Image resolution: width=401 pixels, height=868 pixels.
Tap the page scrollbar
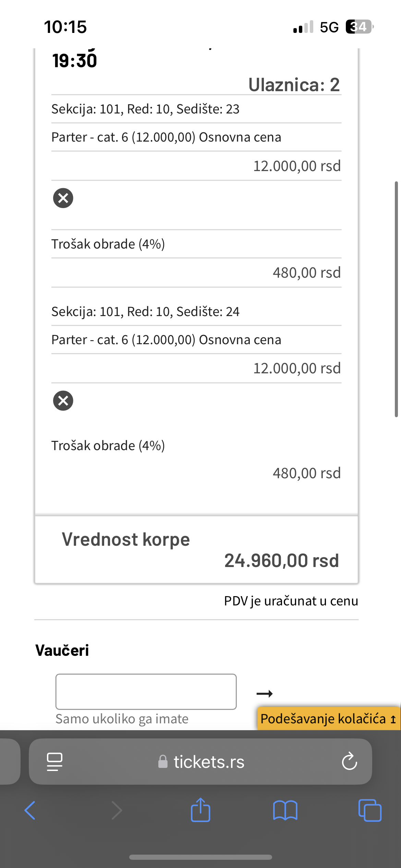tap(396, 299)
